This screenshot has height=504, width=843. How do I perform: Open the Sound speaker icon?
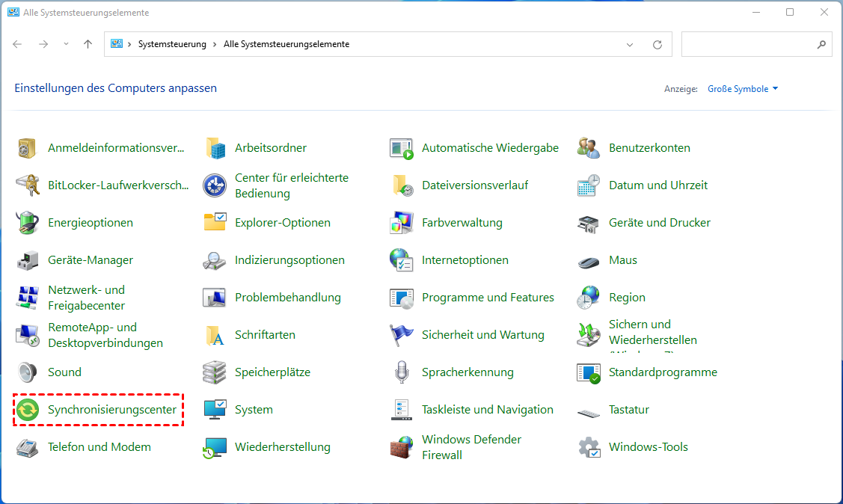pyautogui.click(x=28, y=372)
